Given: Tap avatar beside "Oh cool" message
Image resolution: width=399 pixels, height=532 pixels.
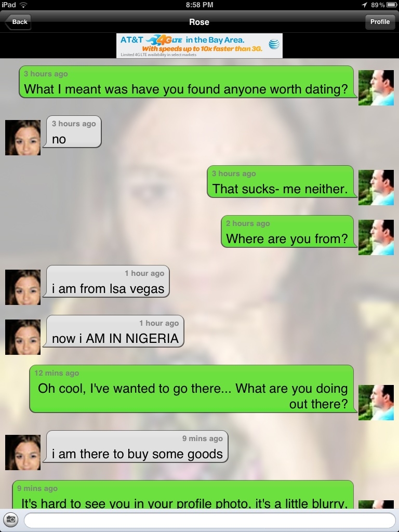Looking at the screenshot, I should pyautogui.click(x=376, y=403).
